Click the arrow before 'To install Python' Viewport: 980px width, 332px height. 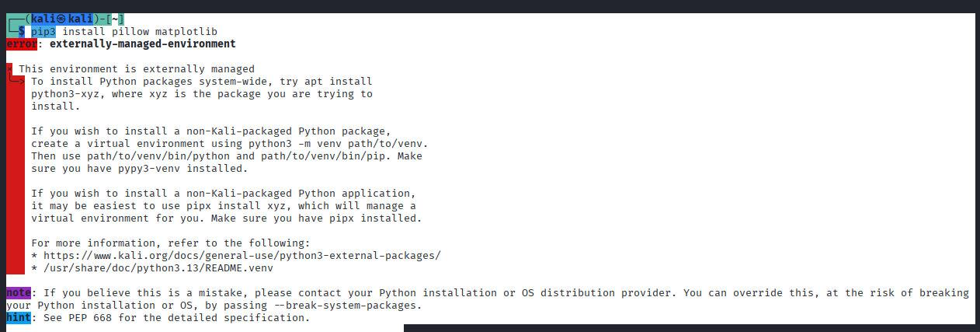click(x=17, y=81)
